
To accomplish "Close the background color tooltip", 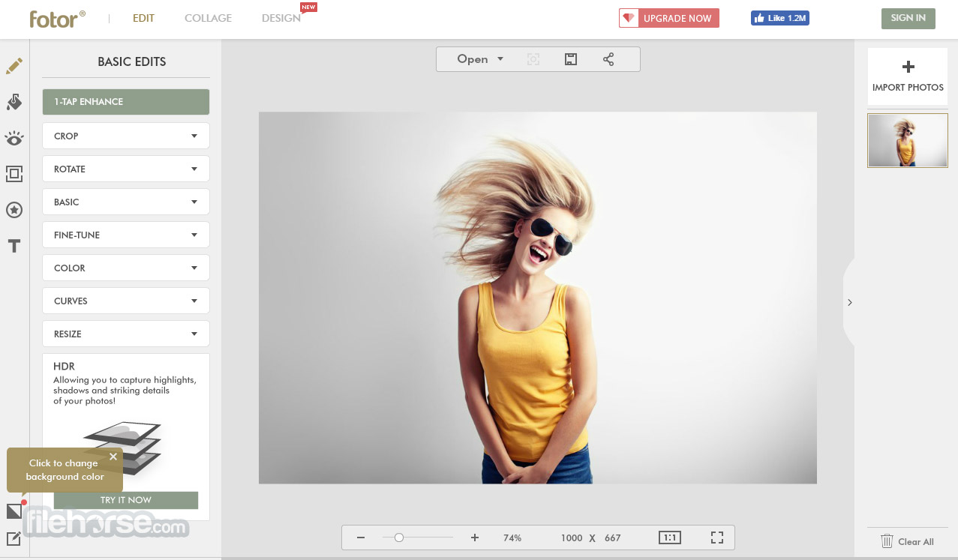I will pos(113,457).
